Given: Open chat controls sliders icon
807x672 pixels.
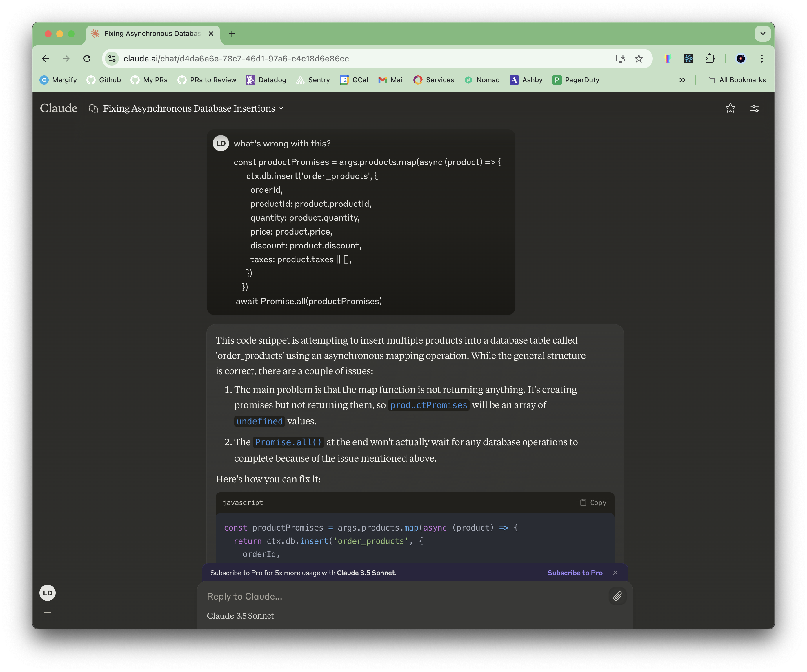Looking at the screenshot, I should [755, 108].
